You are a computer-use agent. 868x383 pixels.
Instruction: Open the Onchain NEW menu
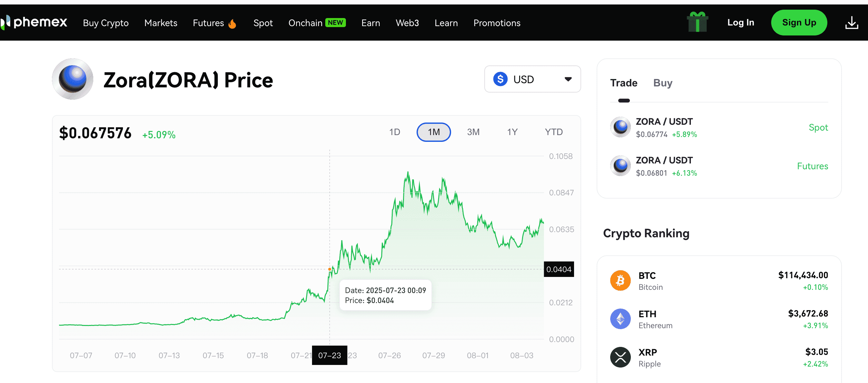pyautogui.click(x=317, y=23)
